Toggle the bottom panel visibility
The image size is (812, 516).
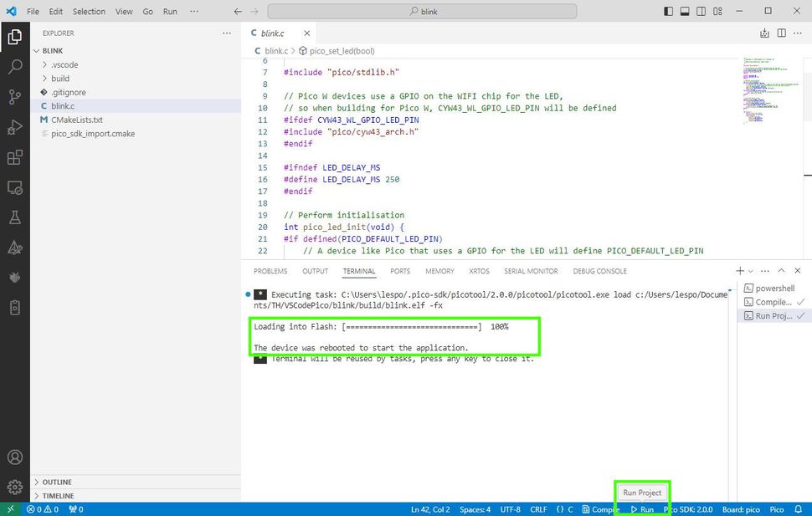(685, 12)
